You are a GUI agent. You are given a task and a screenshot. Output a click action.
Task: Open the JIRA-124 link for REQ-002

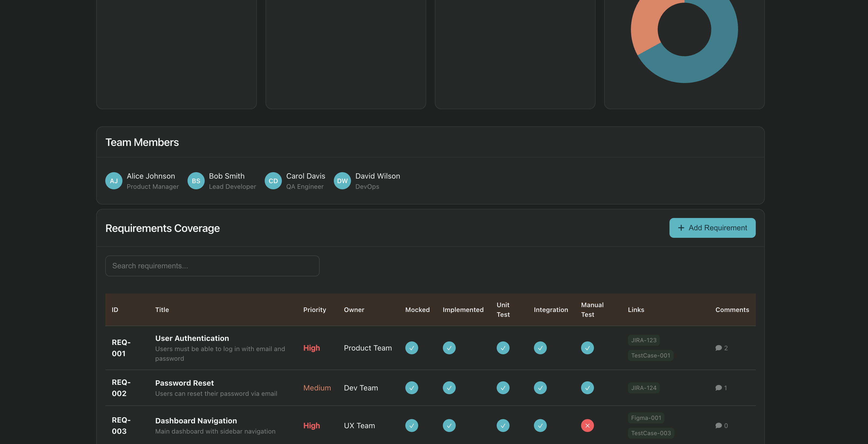(x=643, y=388)
